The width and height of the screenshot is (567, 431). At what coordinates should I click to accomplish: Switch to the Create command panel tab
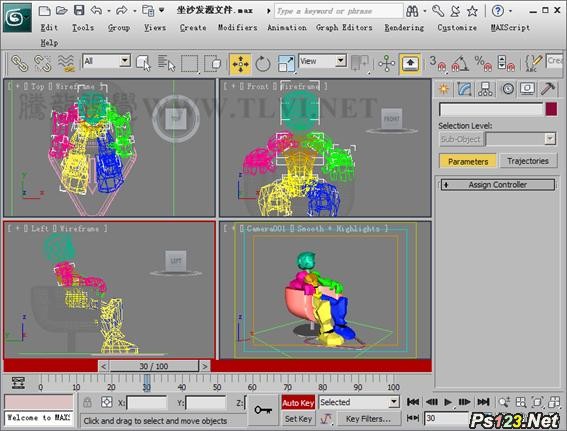coord(444,89)
